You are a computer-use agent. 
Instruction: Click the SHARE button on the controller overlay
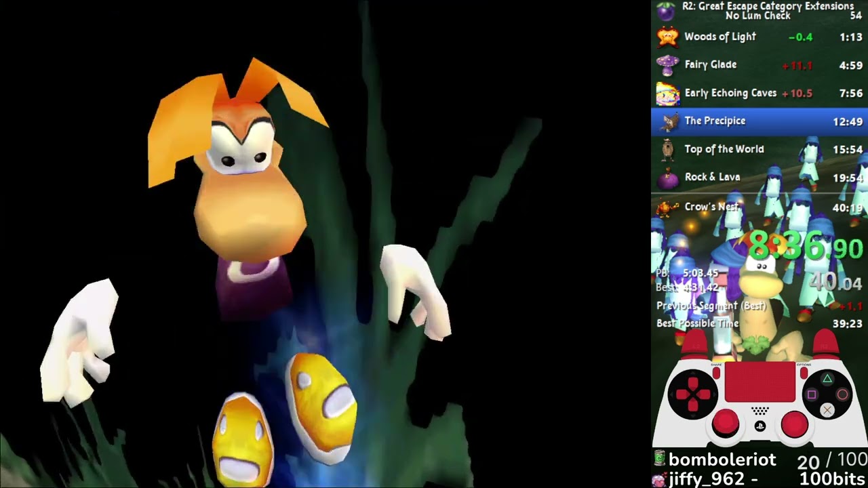coord(717,372)
